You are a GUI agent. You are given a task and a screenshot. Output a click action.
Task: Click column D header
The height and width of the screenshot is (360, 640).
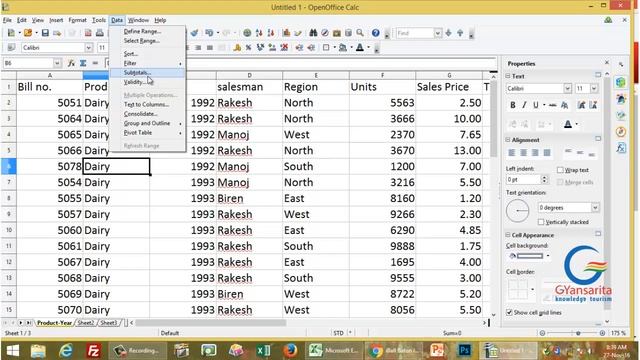point(249,76)
